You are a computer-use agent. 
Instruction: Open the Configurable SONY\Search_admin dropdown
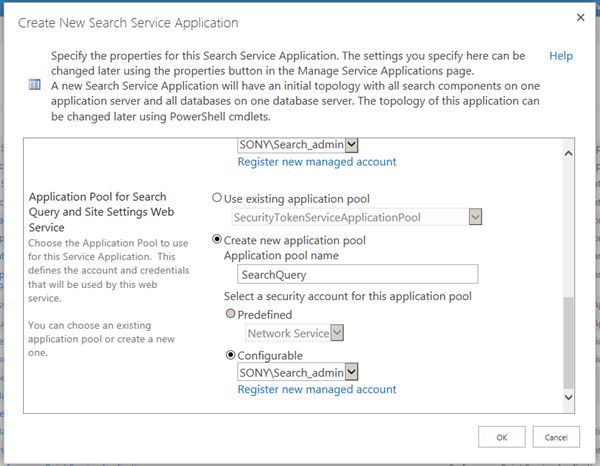(x=297, y=372)
